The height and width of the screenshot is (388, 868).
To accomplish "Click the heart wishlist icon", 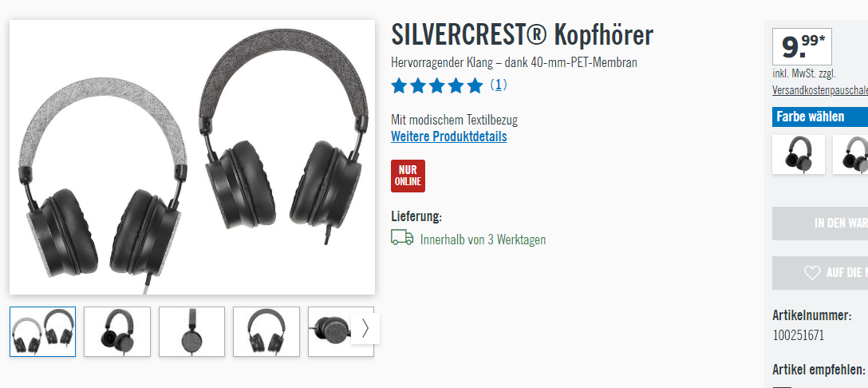I will pyautogui.click(x=812, y=273).
